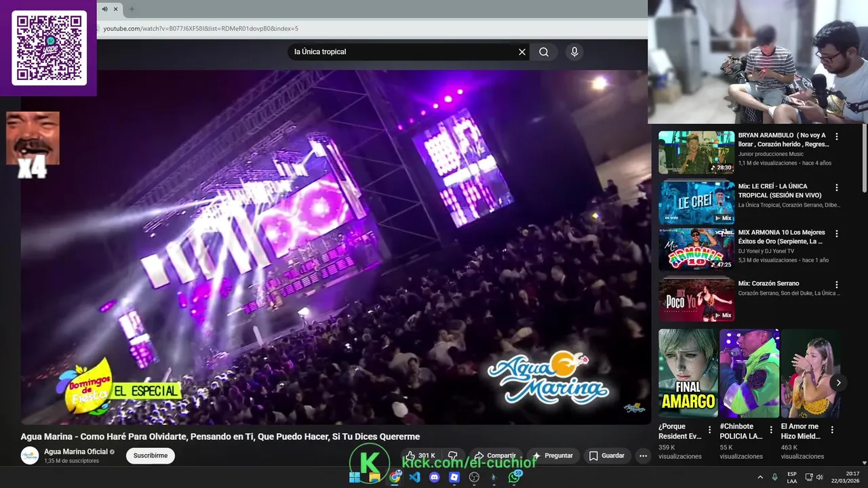The height and width of the screenshot is (488, 868).
Task: Click the '1,35 M de suscriptores' text
Action: point(71,461)
